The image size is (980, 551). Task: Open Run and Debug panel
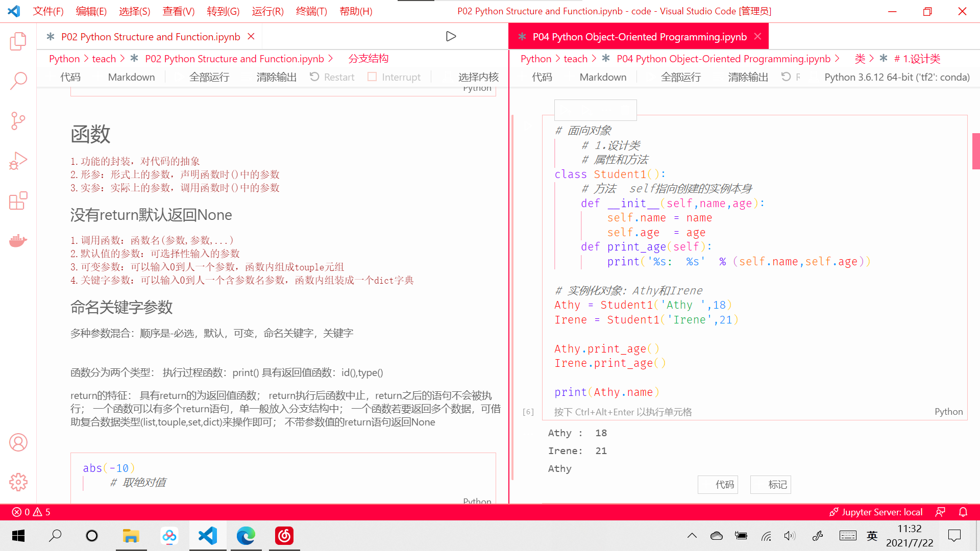pyautogui.click(x=18, y=161)
